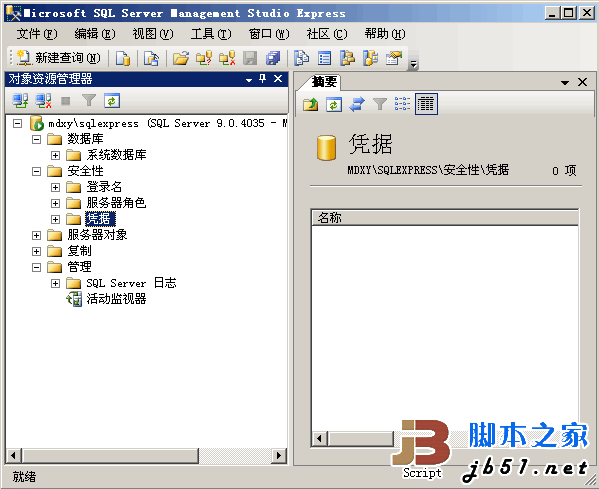The width and height of the screenshot is (599, 489).
Task: Open the 视图(V) menu
Action: [x=153, y=34]
